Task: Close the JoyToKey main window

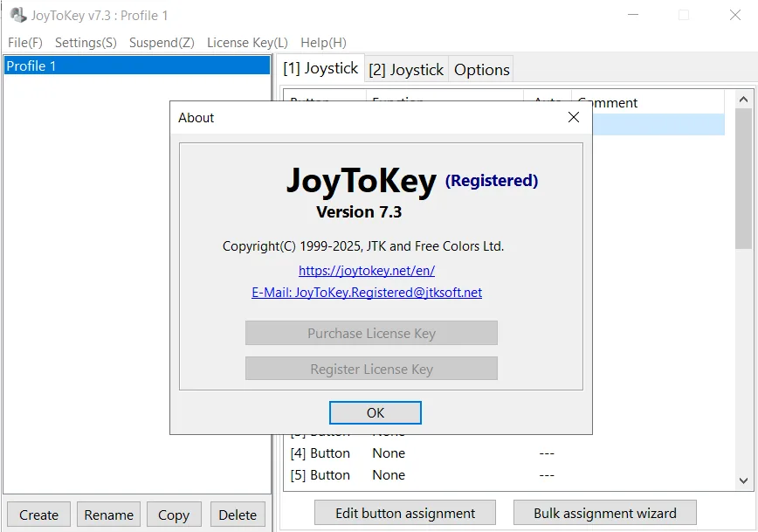Action: (734, 15)
